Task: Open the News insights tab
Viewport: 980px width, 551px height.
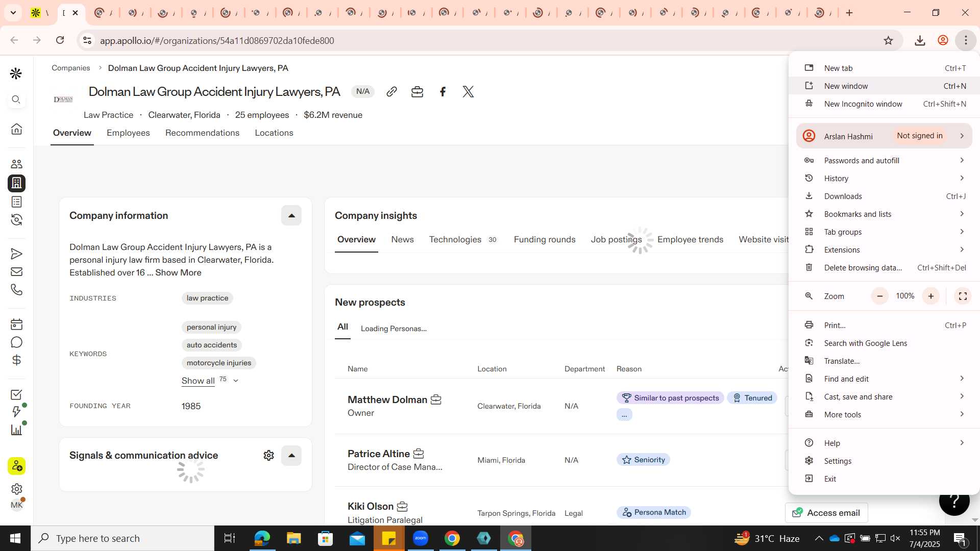Action: pos(403,239)
